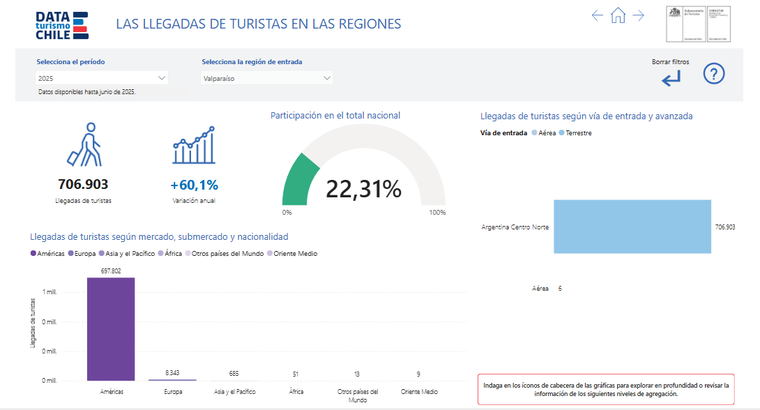Click the annual variation chart icon
The width and height of the screenshot is (760, 410).
pyautogui.click(x=193, y=146)
